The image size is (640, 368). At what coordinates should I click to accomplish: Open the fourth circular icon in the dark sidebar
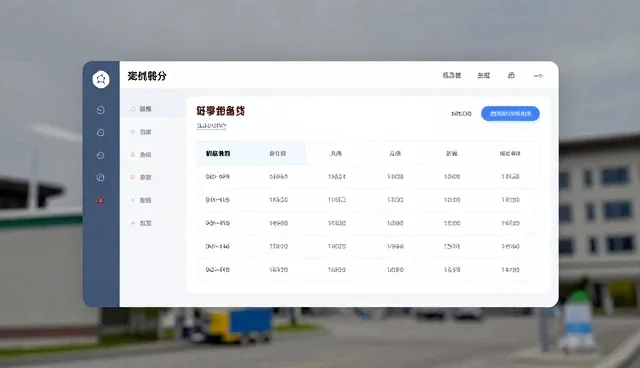[100, 177]
